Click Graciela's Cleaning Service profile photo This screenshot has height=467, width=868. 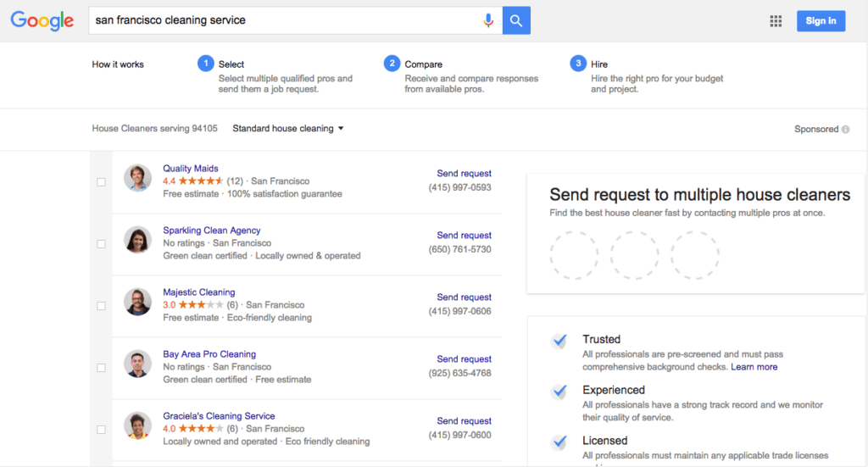click(137, 425)
